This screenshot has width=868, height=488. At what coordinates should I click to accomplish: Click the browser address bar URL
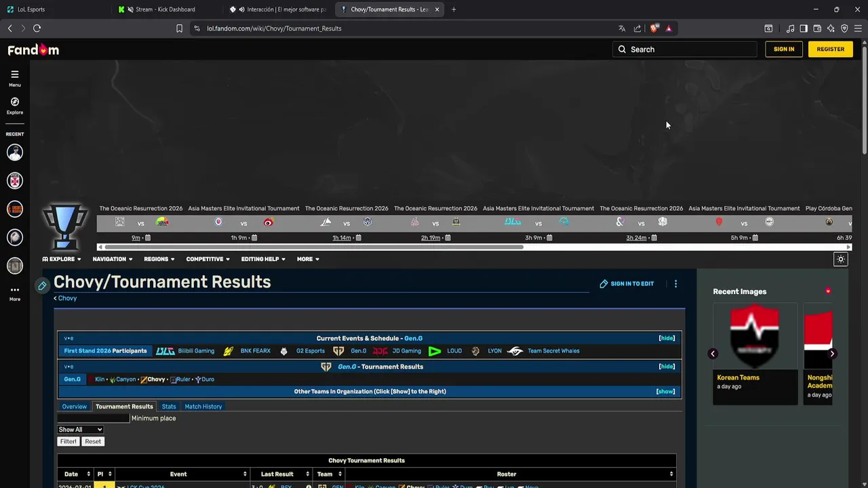pos(274,28)
